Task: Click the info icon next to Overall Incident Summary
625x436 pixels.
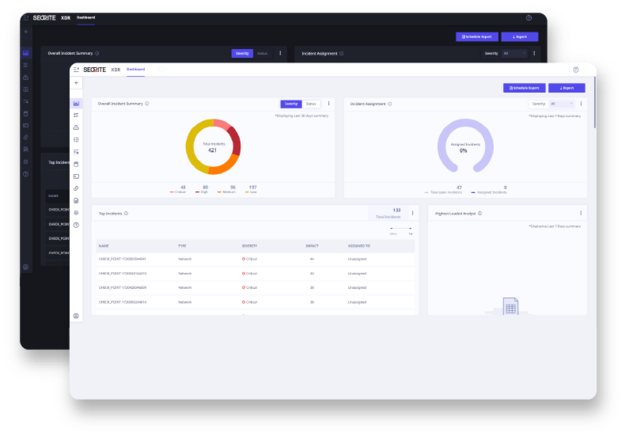Action: [x=148, y=103]
